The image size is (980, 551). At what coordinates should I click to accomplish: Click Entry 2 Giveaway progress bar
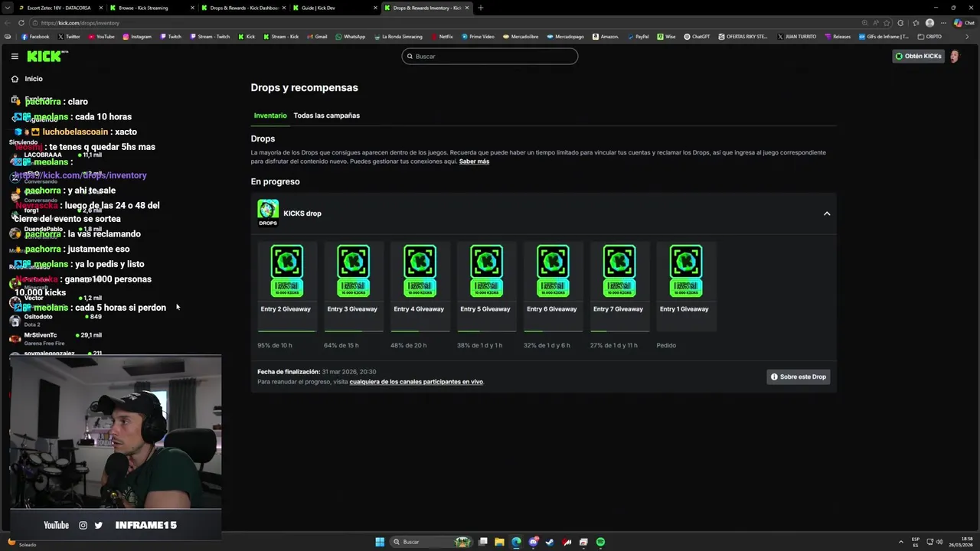286,331
